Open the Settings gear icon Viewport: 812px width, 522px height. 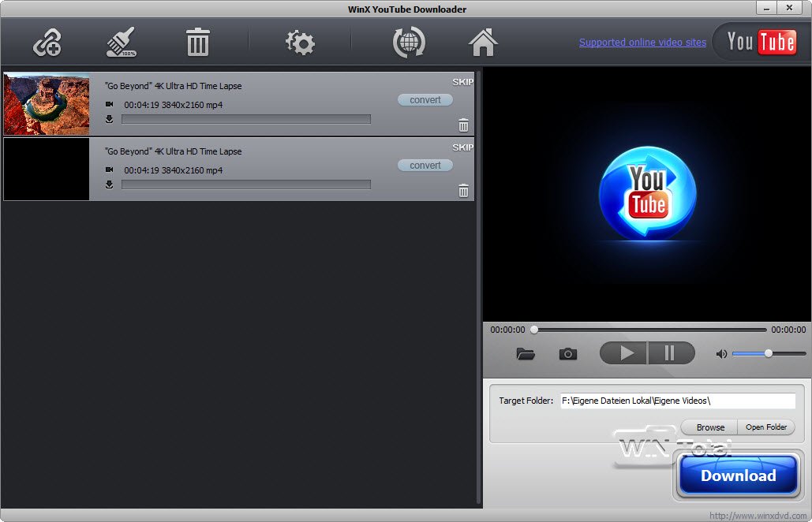tap(301, 43)
